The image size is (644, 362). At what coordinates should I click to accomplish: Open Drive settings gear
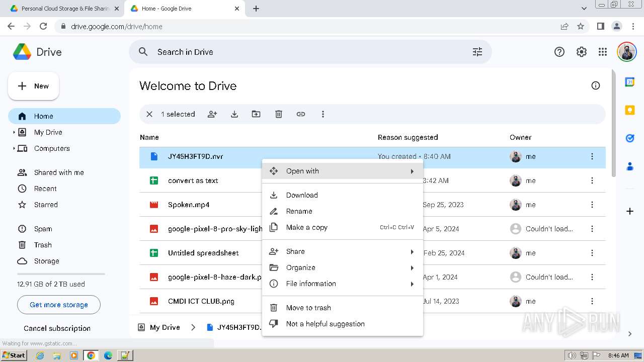click(582, 52)
